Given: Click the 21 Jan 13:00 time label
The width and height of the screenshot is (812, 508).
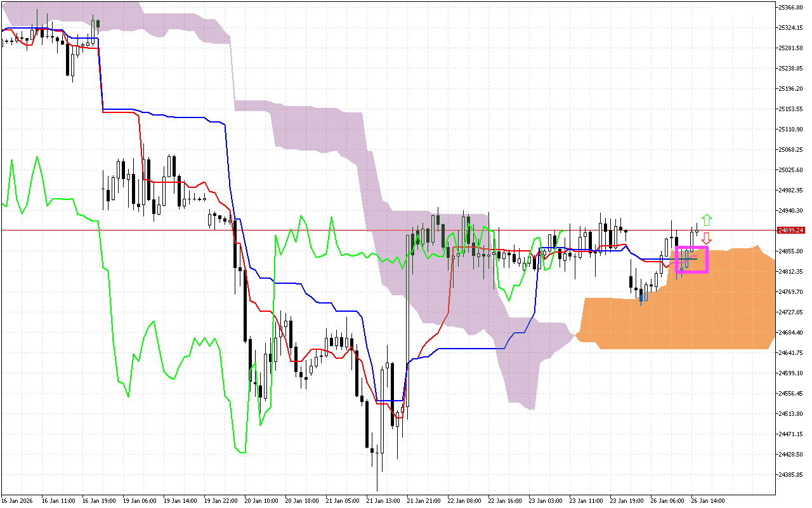Looking at the screenshot, I should (x=383, y=500).
